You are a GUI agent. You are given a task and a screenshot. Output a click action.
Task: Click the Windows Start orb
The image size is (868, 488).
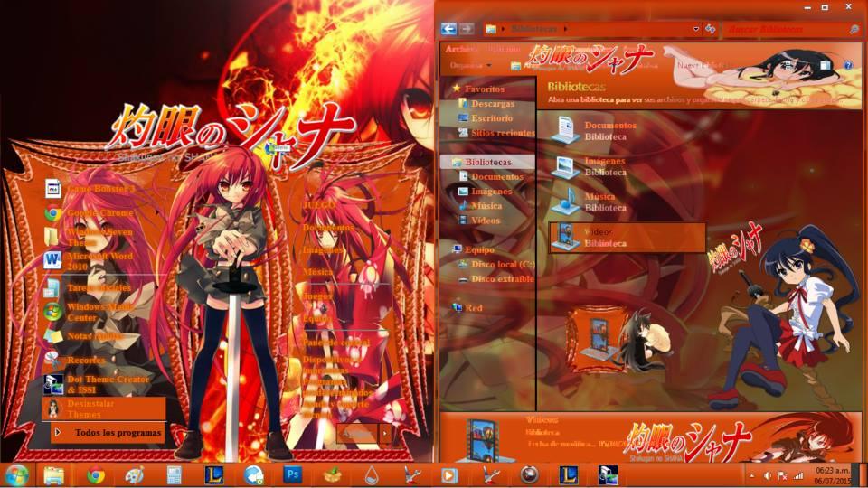(17, 476)
